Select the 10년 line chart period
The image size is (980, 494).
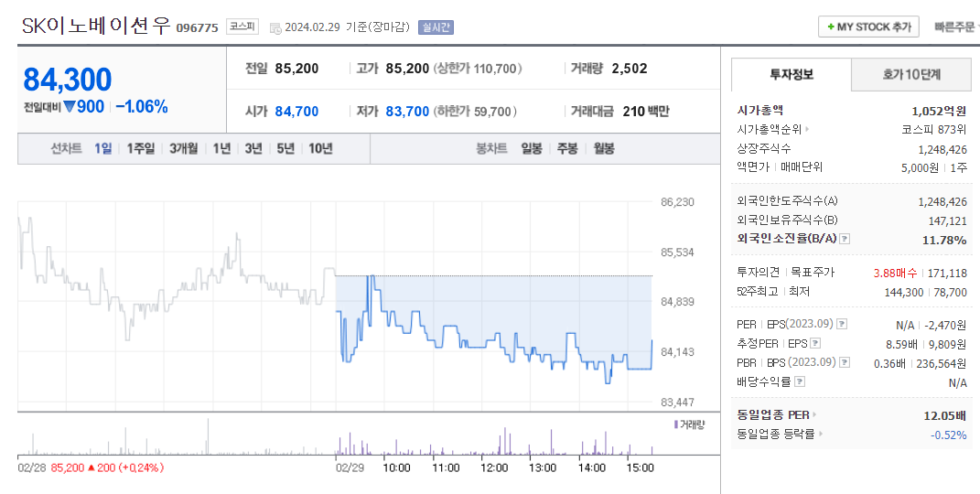click(x=320, y=148)
